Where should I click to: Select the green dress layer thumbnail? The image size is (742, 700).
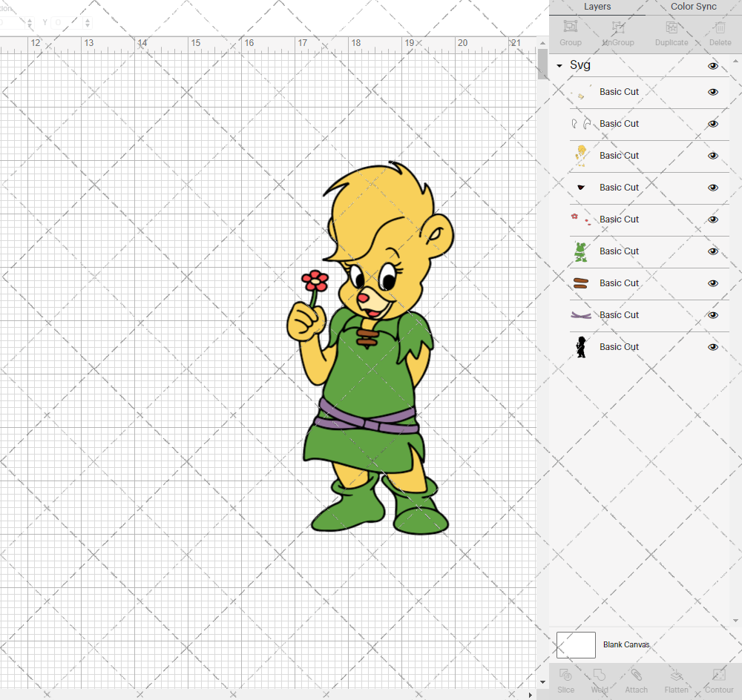[x=581, y=251]
